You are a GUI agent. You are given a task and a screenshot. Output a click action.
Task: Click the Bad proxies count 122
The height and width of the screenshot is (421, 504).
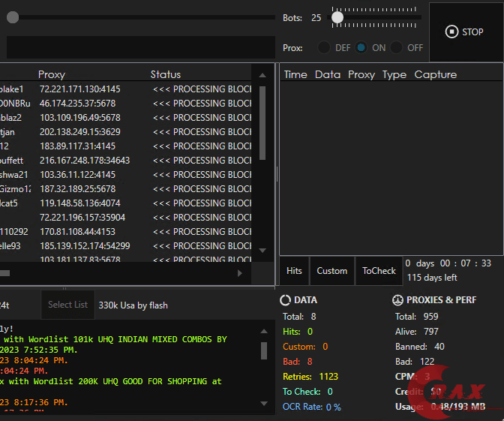(427, 362)
